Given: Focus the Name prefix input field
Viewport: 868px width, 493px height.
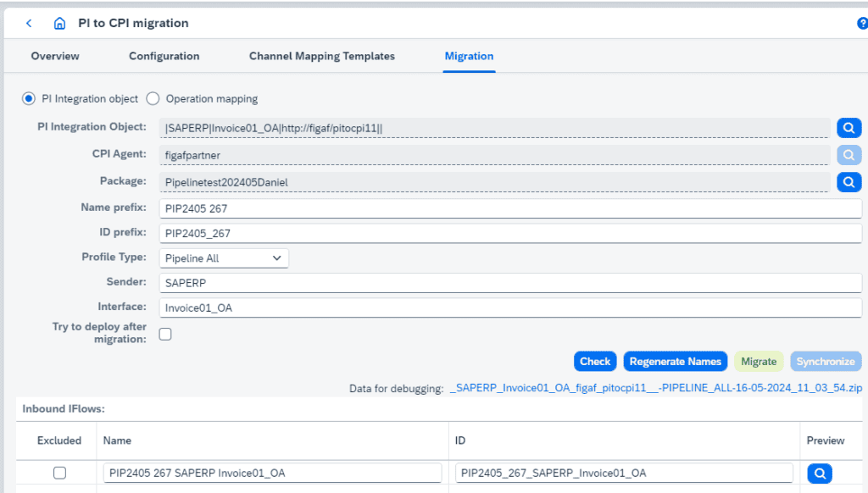Looking at the screenshot, I should click(x=510, y=208).
